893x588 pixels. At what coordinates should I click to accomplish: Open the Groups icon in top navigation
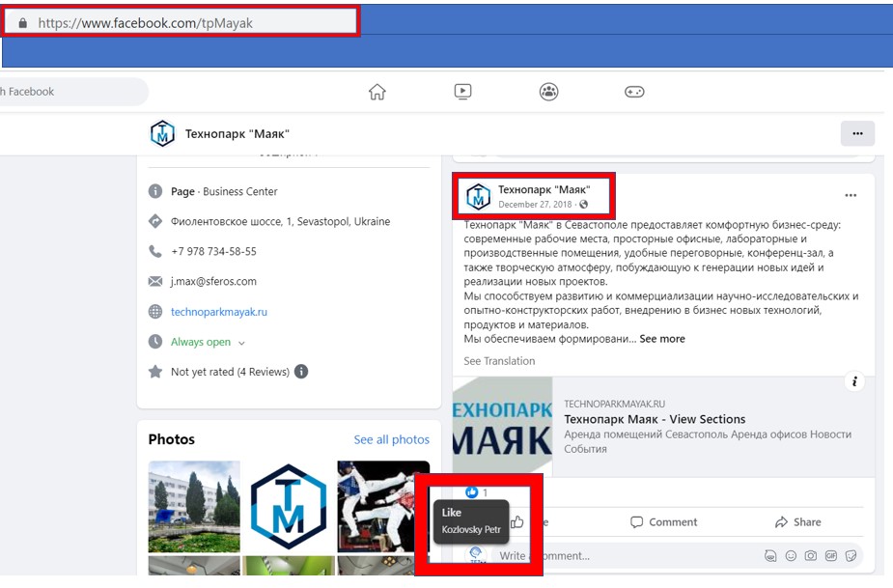pyautogui.click(x=549, y=92)
